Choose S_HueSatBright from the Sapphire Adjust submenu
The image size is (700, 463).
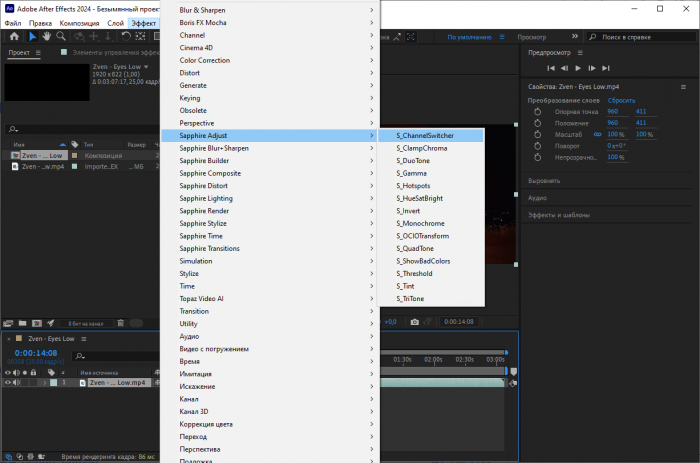pos(421,198)
